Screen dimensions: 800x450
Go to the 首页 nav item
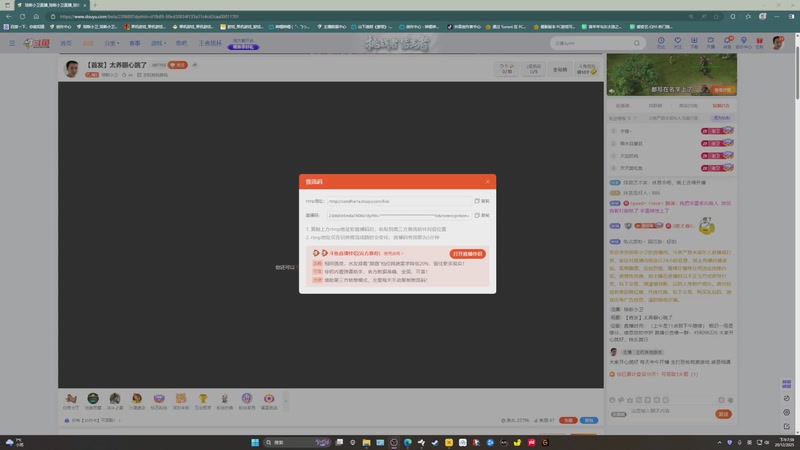pyautogui.click(x=66, y=43)
